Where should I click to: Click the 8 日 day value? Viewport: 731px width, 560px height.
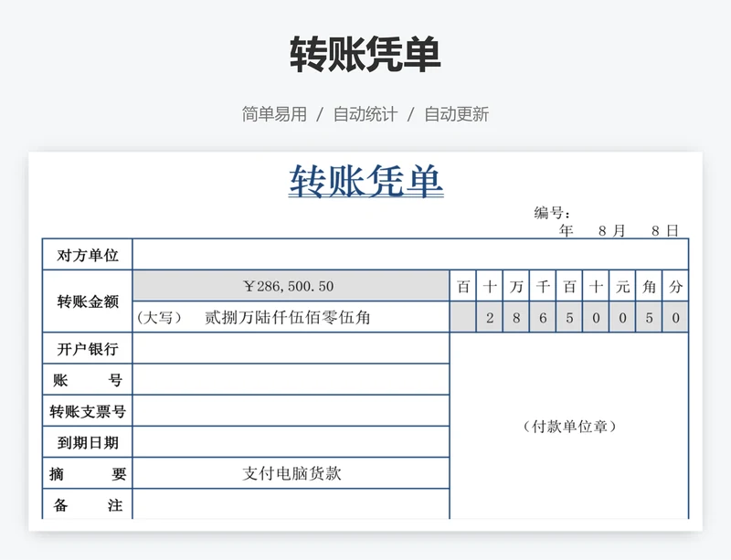665,230
